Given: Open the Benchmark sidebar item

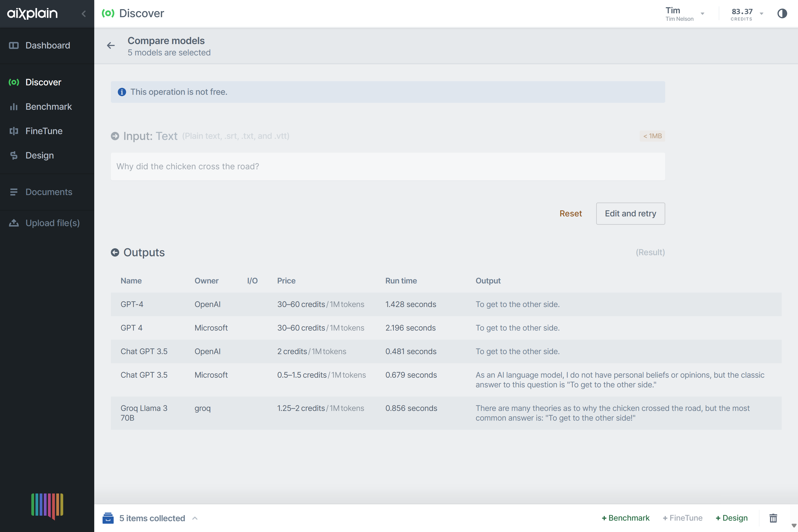Looking at the screenshot, I should [x=49, y=106].
